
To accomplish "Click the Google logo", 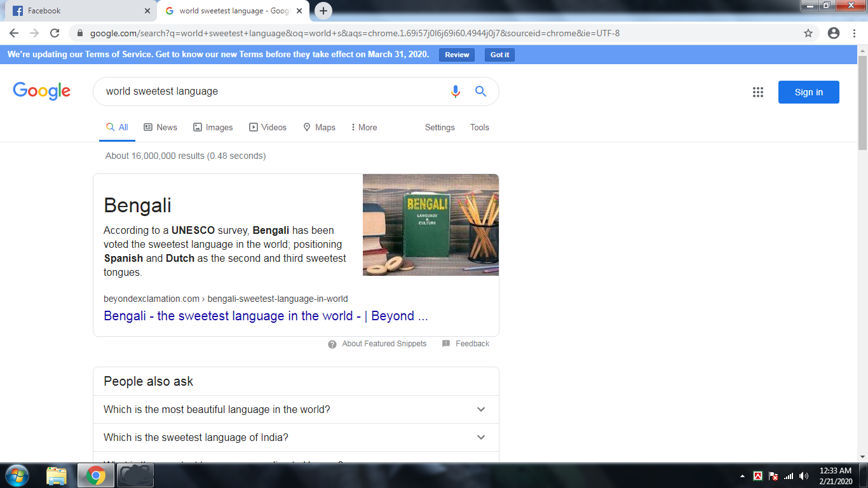I will point(41,91).
